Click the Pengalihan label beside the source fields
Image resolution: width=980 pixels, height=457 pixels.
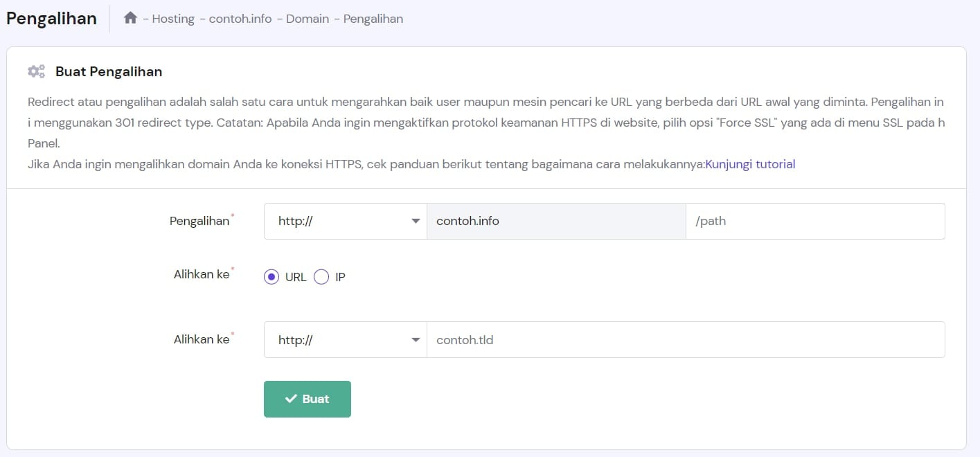click(199, 221)
